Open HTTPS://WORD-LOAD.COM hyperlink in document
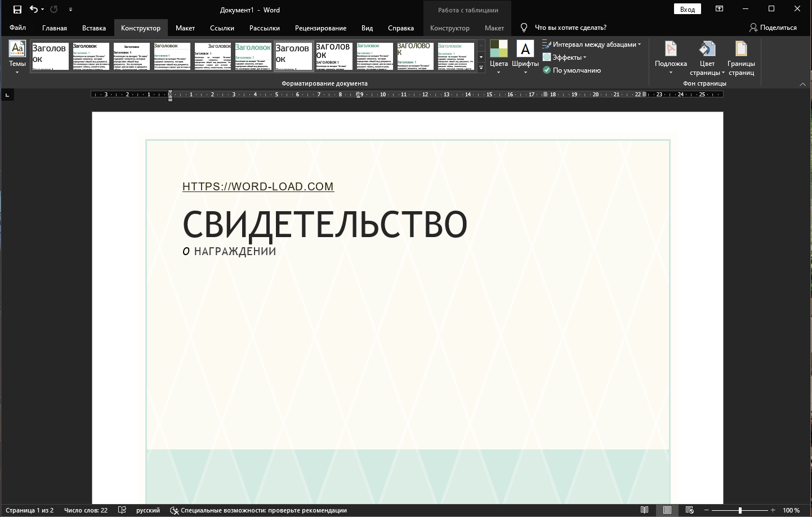812x517 pixels. [258, 186]
